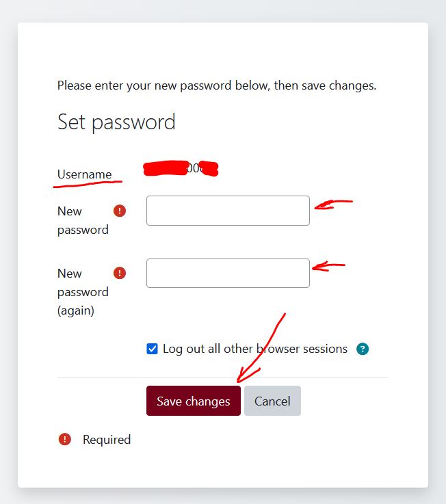Screen dimensions: 446x504
Task: Click the 'Please enter your new password' instruction text
Action: [216, 86]
